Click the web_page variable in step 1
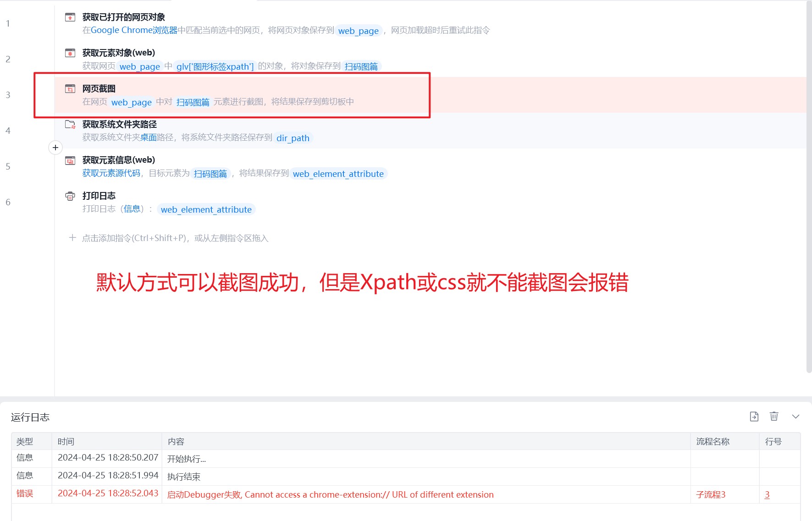The height and width of the screenshot is (521, 812). pyautogui.click(x=359, y=31)
